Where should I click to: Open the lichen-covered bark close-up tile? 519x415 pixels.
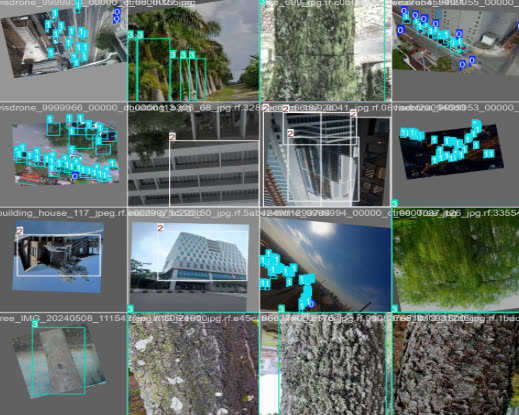click(193, 364)
